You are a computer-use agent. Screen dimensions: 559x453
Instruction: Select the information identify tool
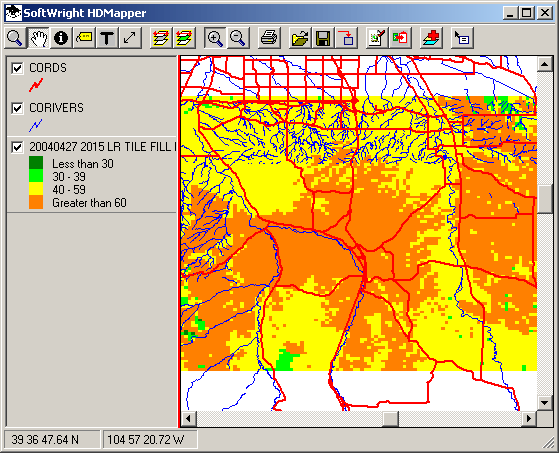coord(61,38)
